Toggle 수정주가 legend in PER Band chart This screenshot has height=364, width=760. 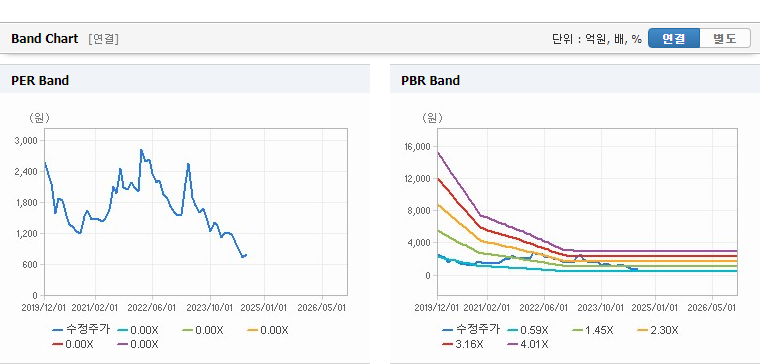point(81,330)
